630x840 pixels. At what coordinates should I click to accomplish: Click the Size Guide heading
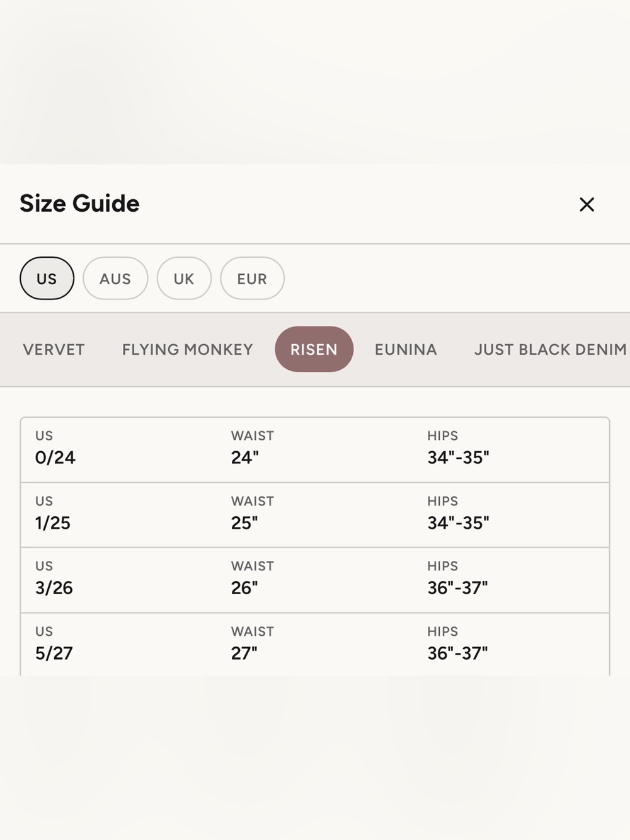(x=80, y=204)
